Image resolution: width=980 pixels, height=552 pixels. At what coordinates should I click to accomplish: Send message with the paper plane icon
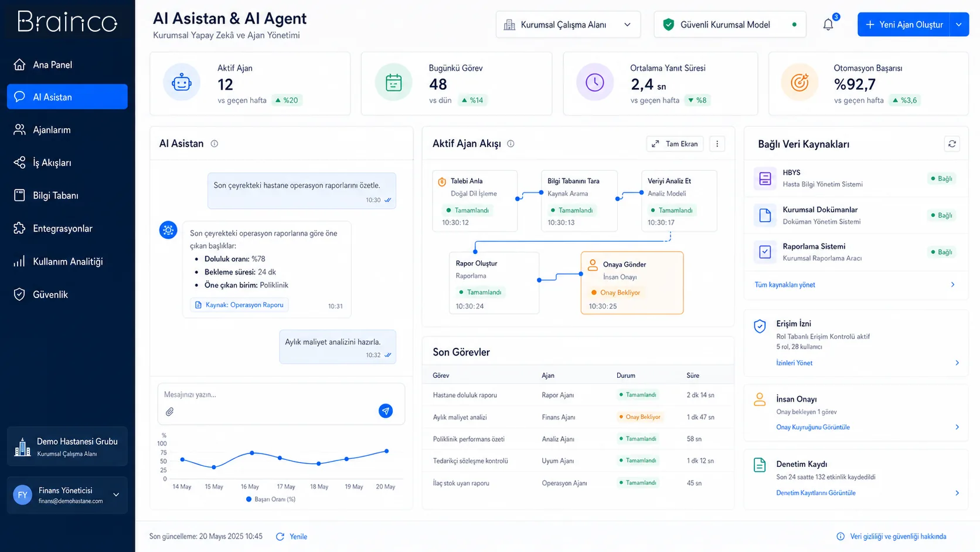(386, 411)
